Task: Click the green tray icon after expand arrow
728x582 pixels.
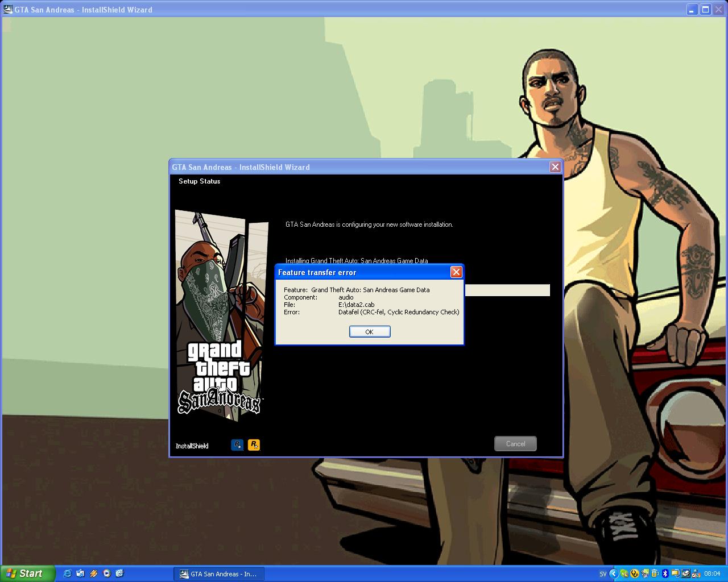Action: point(624,574)
